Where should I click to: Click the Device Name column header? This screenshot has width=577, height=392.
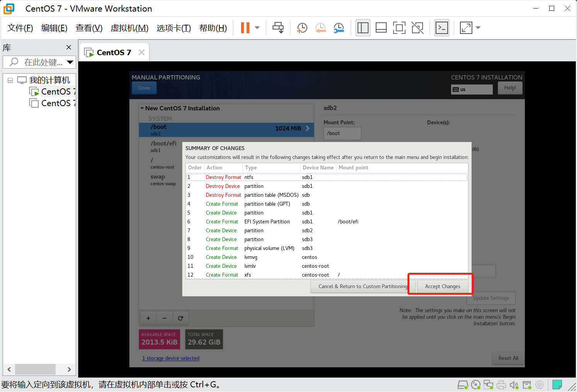[x=318, y=168]
